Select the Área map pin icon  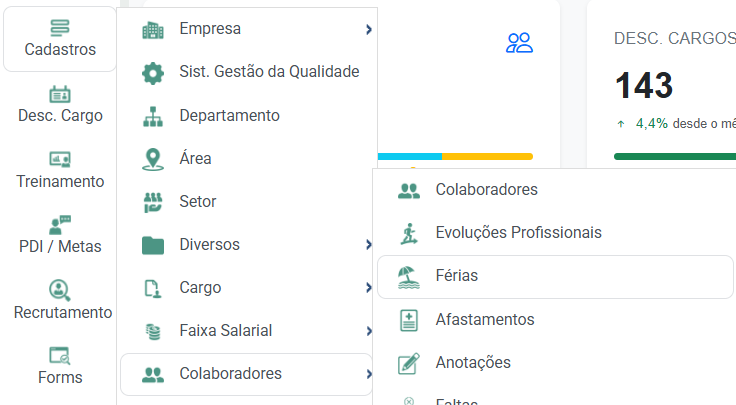click(x=153, y=159)
